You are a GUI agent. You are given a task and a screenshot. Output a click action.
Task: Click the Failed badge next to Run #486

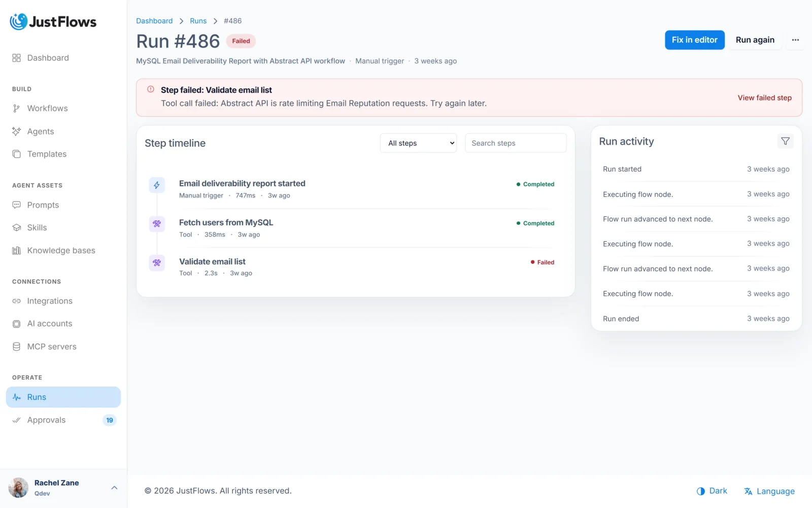241,41
